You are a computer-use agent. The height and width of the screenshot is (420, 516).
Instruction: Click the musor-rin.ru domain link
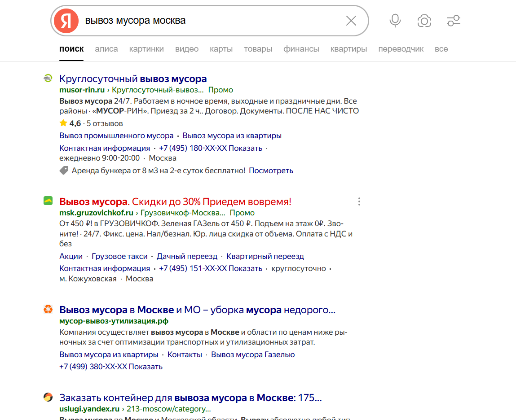tap(82, 90)
